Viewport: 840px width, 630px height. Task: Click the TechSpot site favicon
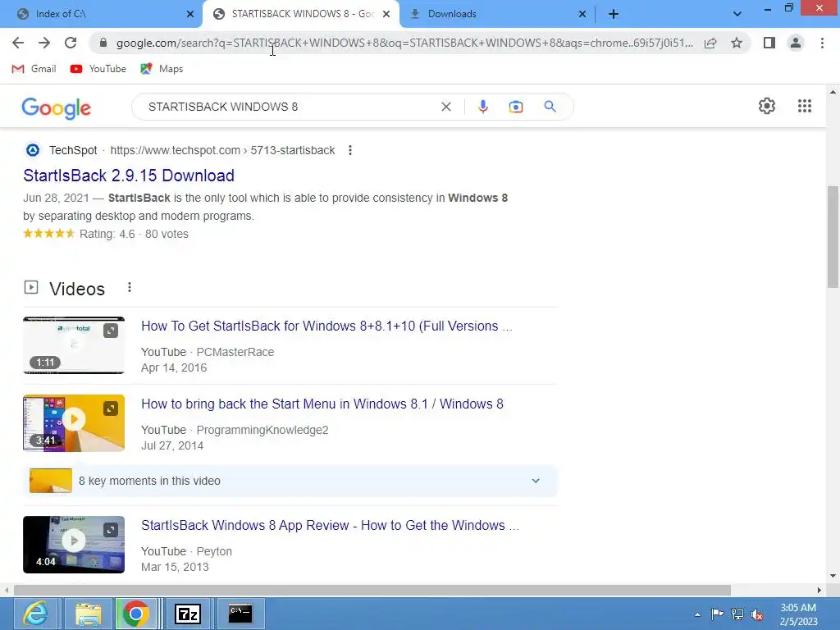[33, 150]
